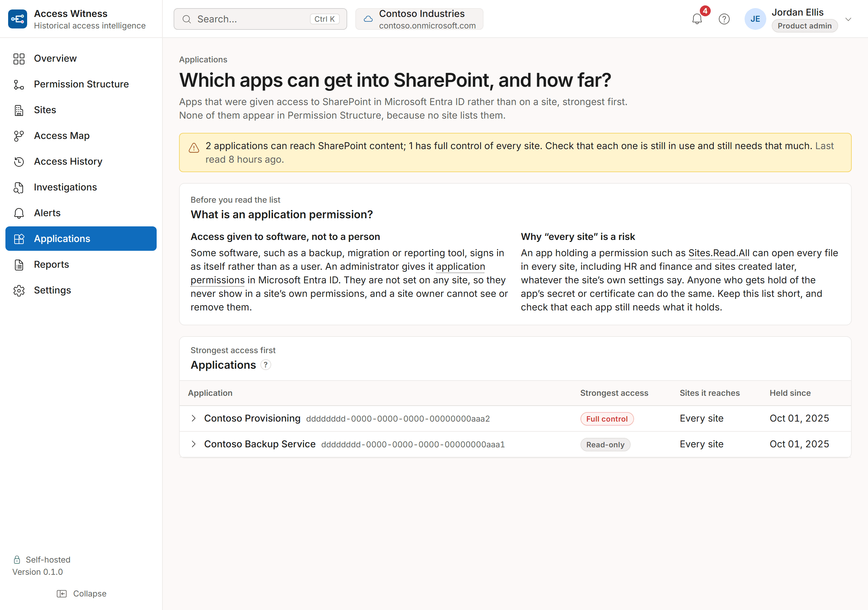Click the Read-only access badge

coord(605,445)
